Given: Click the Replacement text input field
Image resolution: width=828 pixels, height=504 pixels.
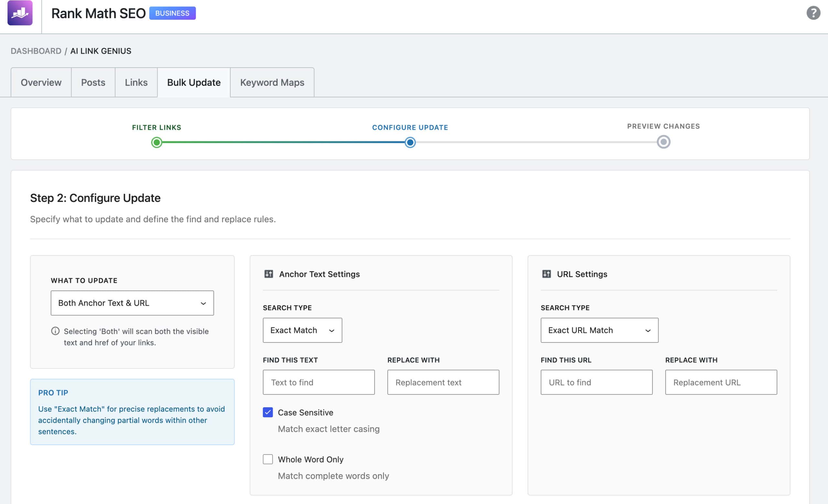Looking at the screenshot, I should 443,382.
